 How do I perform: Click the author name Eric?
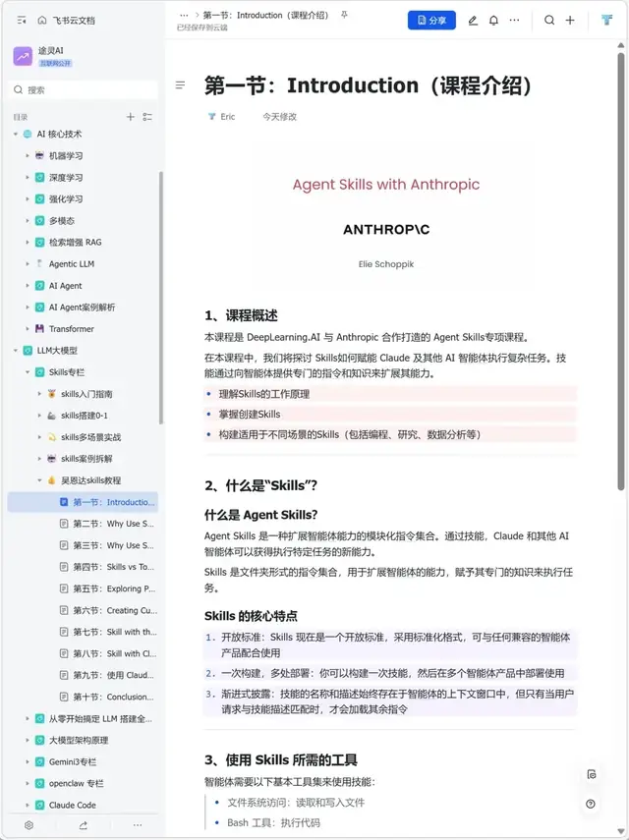[228, 116]
